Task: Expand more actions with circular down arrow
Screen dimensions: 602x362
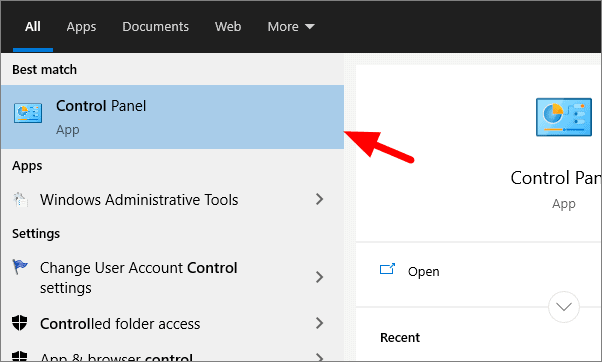Action: click(564, 307)
